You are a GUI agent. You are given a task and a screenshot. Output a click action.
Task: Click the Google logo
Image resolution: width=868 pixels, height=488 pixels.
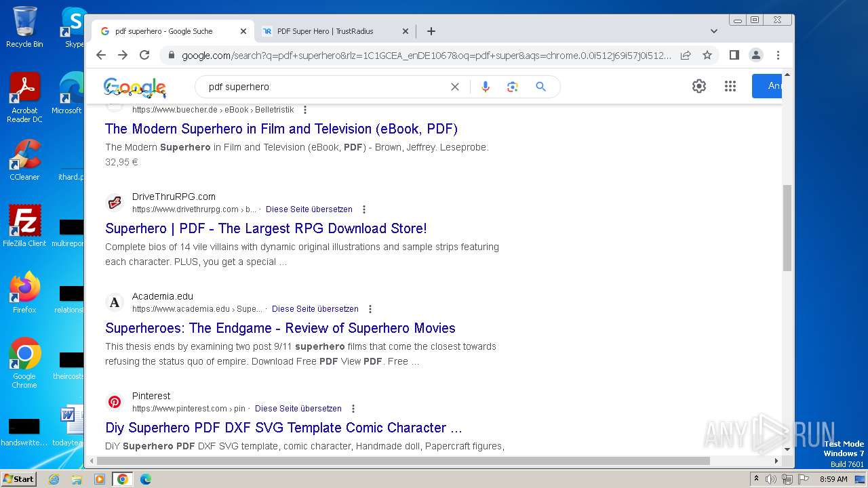pyautogui.click(x=135, y=87)
